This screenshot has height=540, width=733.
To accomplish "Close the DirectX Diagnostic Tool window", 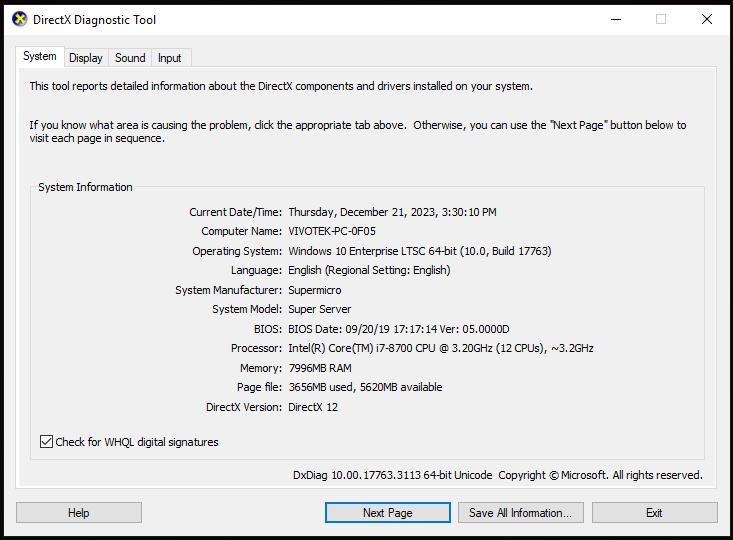I will pos(706,20).
